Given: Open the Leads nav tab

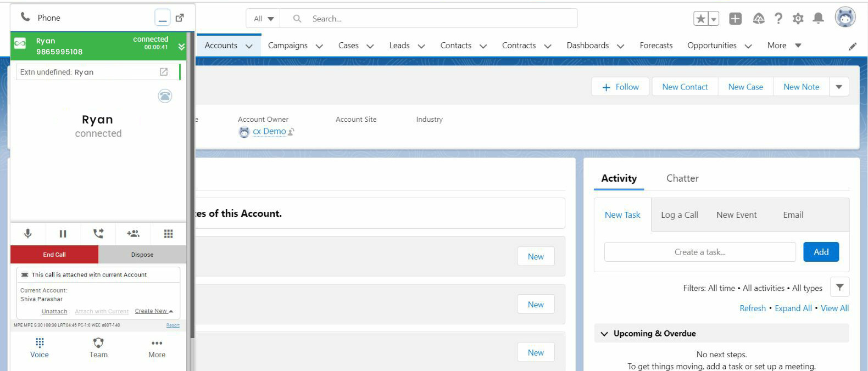Looking at the screenshot, I should 399,46.
